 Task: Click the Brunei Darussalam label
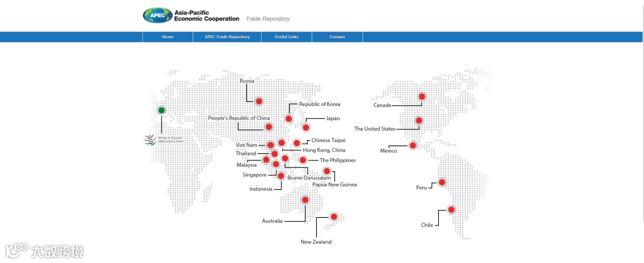(x=309, y=178)
